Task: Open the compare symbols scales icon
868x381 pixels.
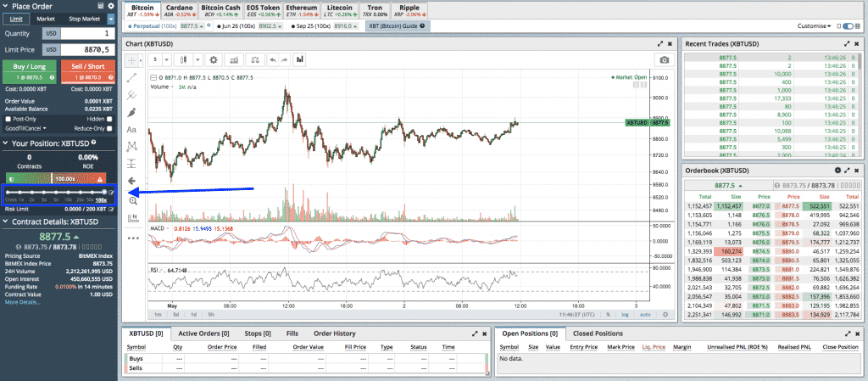Action: [x=254, y=59]
